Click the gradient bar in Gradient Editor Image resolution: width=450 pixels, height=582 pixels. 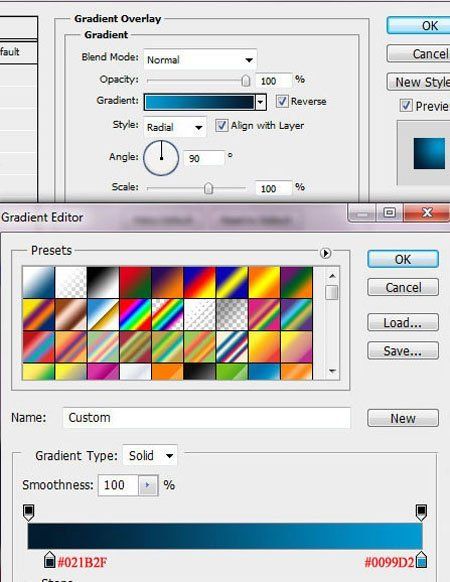[x=225, y=536]
